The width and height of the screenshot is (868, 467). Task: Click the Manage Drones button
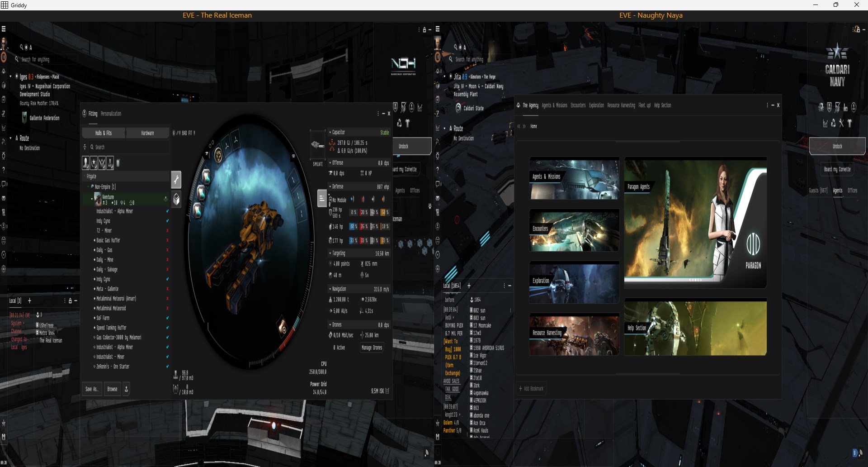(372, 348)
